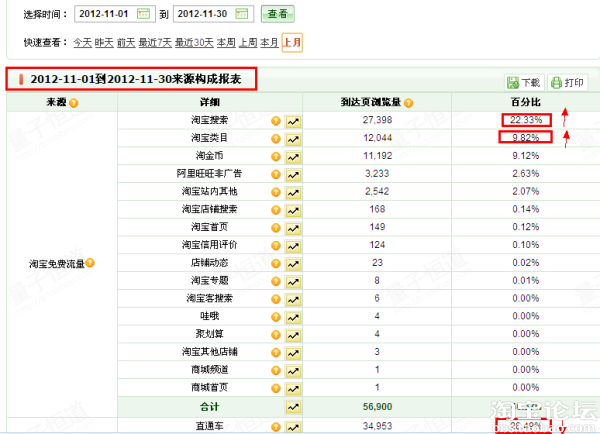Print the report with 打印 button
The width and height of the screenshot is (600, 434).
click(567, 82)
